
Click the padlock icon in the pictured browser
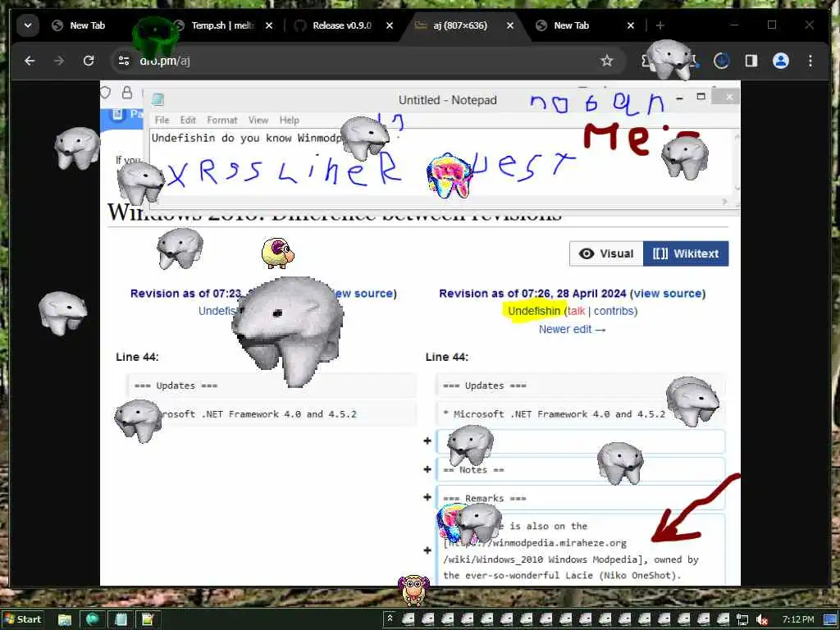pyautogui.click(x=127, y=92)
